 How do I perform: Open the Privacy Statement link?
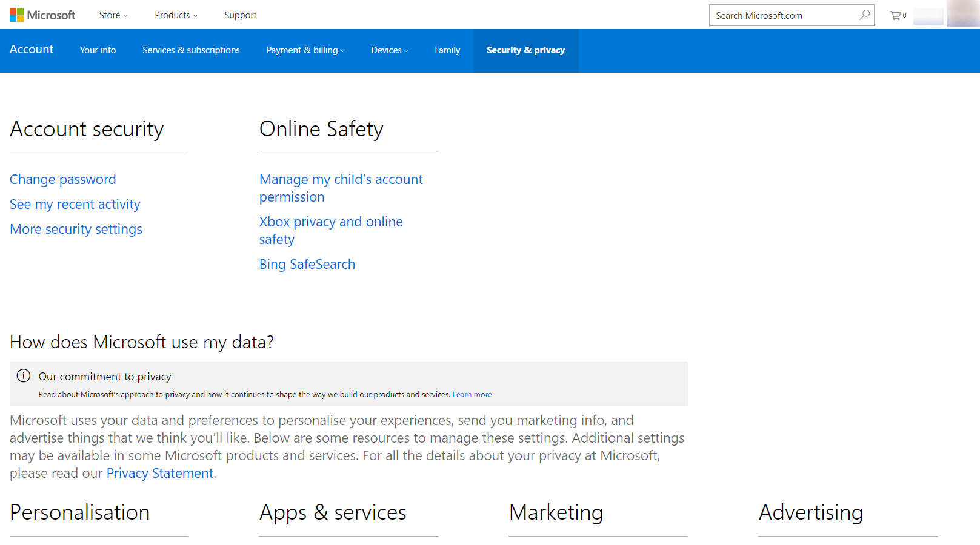[160, 473]
